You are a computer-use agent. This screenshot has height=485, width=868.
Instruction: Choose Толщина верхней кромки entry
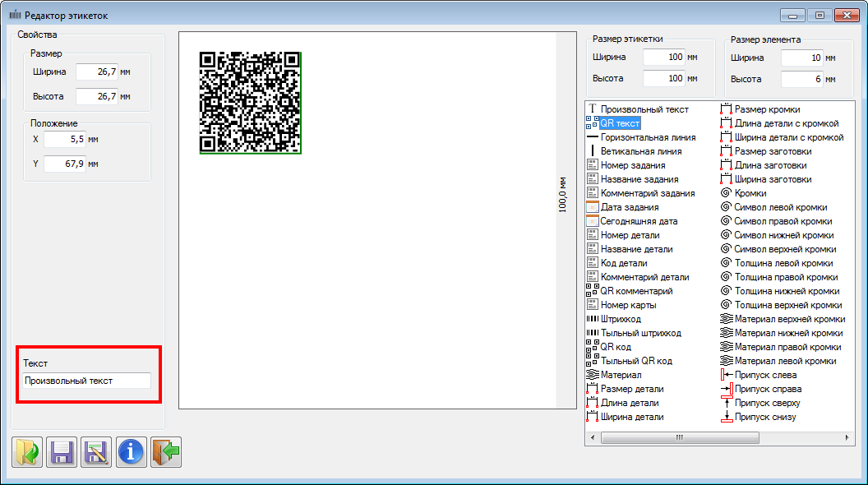coord(788,305)
